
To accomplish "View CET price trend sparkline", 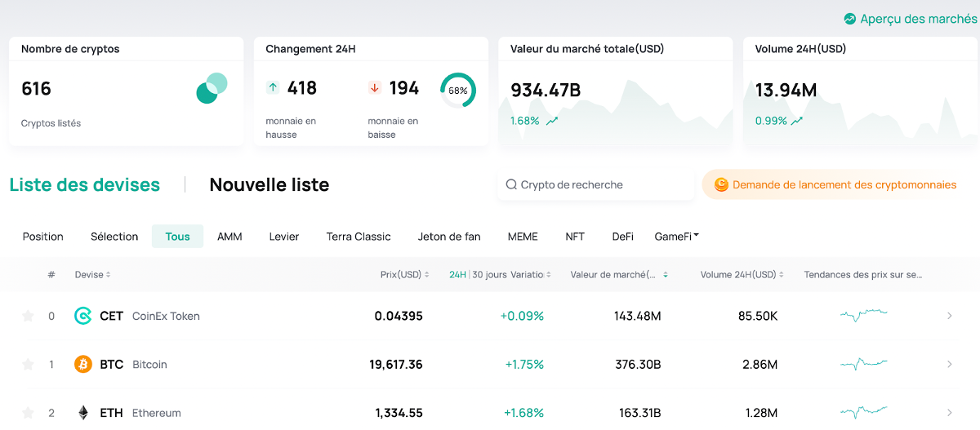I will coord(864,314).
